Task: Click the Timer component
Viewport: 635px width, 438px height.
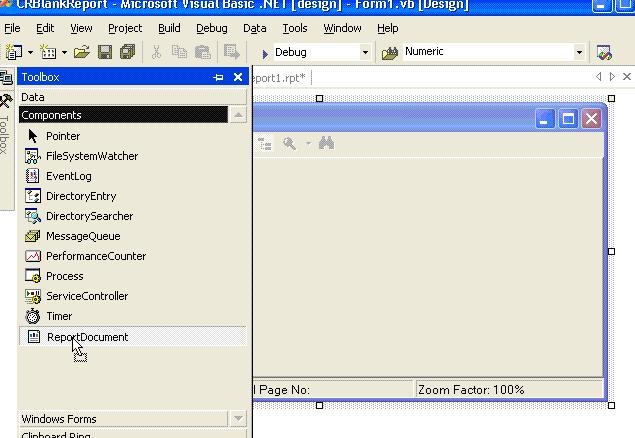Action: point(59,316)
